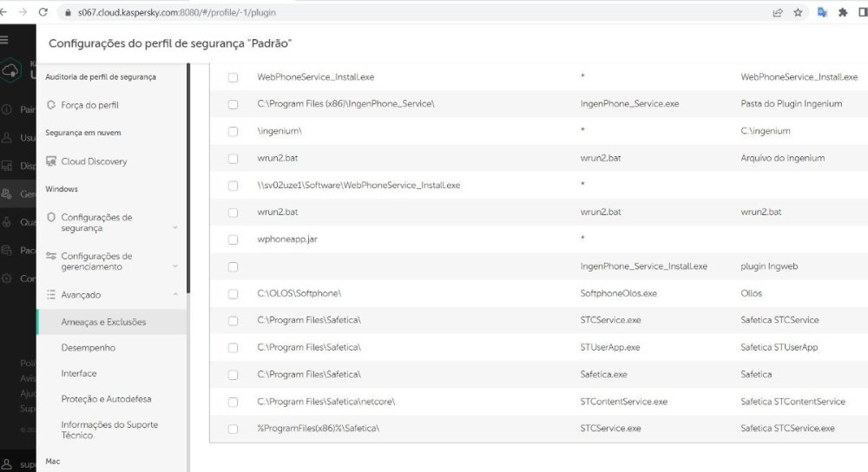
Task: Click the sliders icon beside Configurações de gerenciamento
Action: 51,256
